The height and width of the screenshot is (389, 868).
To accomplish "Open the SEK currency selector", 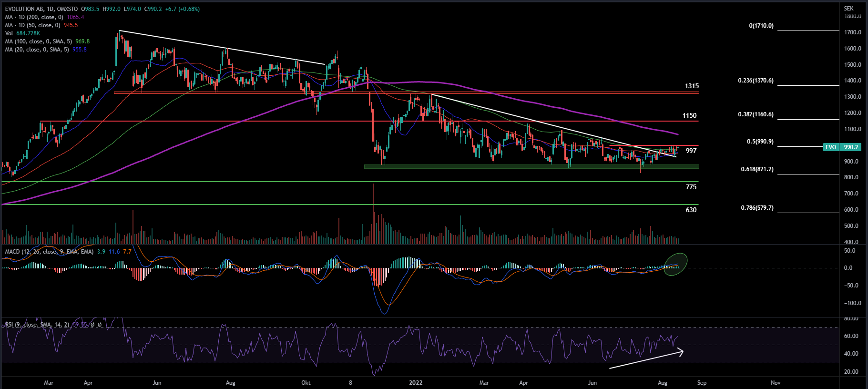I will (x=848, y=9).
